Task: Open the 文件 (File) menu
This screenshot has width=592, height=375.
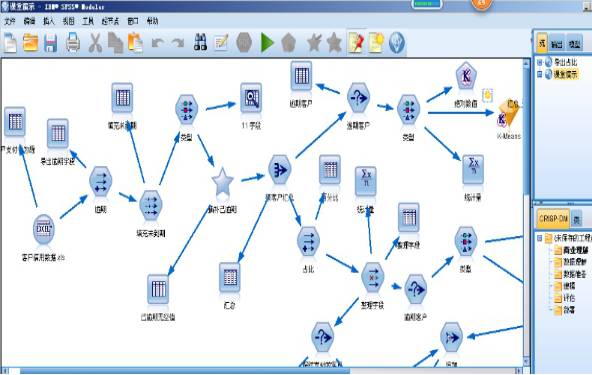Action: click(x=10, y=21)
